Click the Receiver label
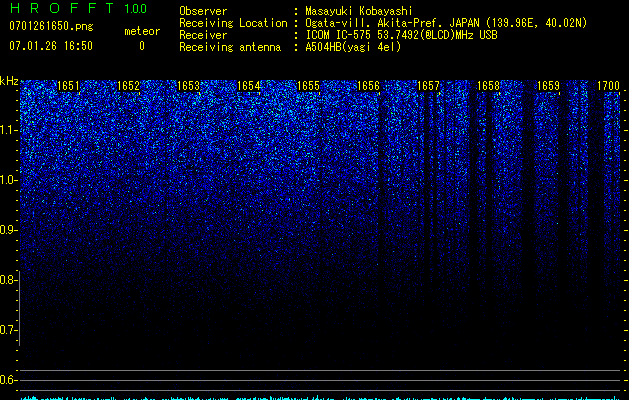This screenshot has width=629, height=400. pyautogui.click(x=203, y=35)
